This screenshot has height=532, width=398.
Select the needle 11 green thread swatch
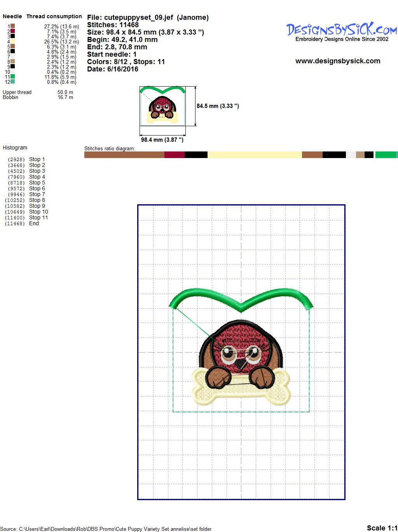12,77
